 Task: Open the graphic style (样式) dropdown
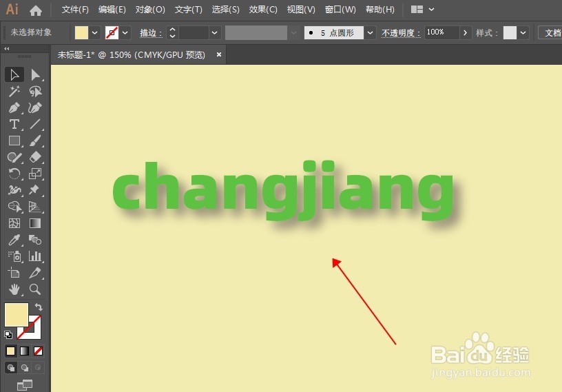(523, 32)
